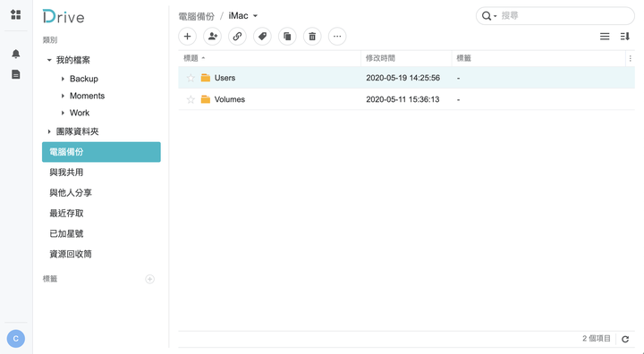Click the Drive logo
This screenshot has height=354, width=644.
point(64,17)
